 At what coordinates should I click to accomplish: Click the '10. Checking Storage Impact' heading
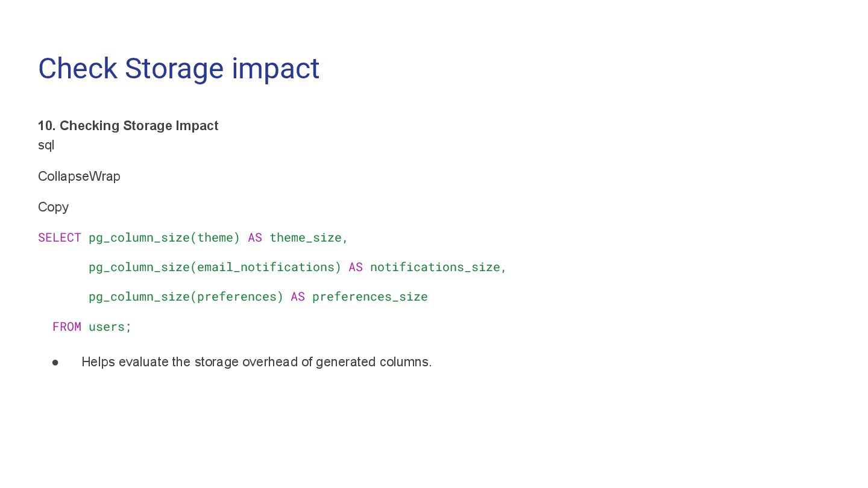tap(128, 126)
